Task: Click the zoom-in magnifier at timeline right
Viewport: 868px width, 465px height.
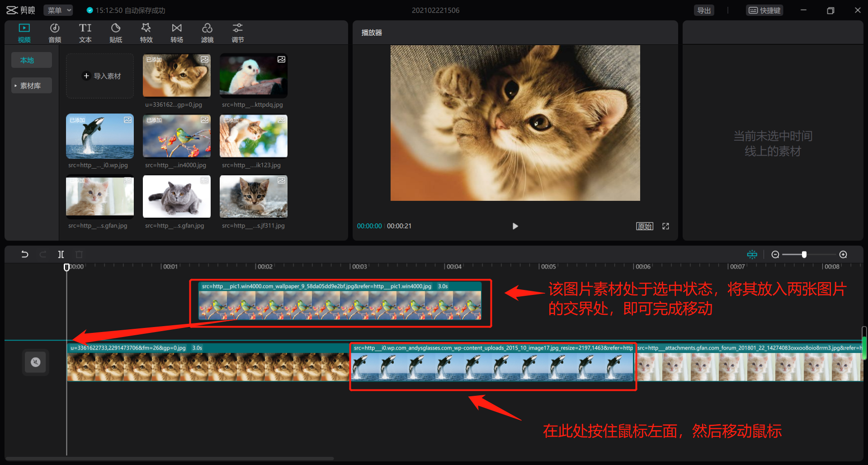Action: click(843, 254)
